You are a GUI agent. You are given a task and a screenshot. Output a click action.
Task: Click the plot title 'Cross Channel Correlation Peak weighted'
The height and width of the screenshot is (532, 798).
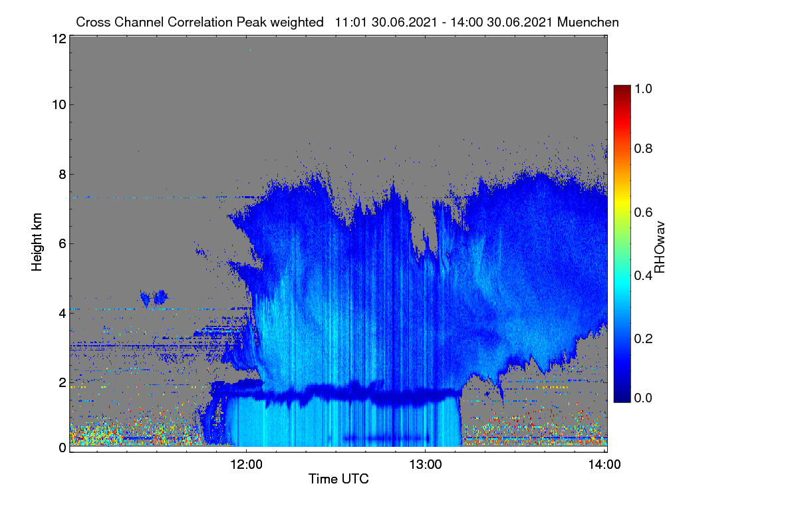(x=201, y=23)
